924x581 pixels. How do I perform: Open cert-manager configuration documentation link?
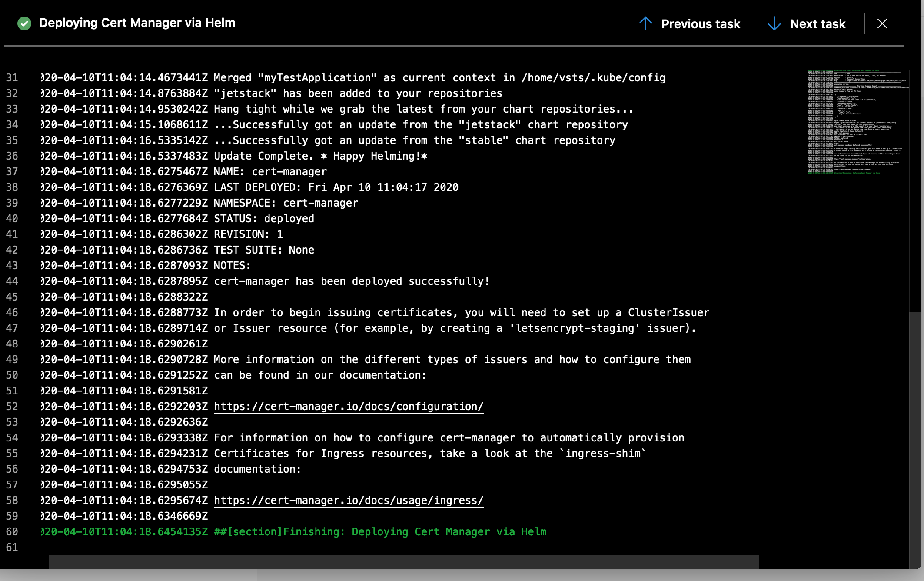click(348, 406)
